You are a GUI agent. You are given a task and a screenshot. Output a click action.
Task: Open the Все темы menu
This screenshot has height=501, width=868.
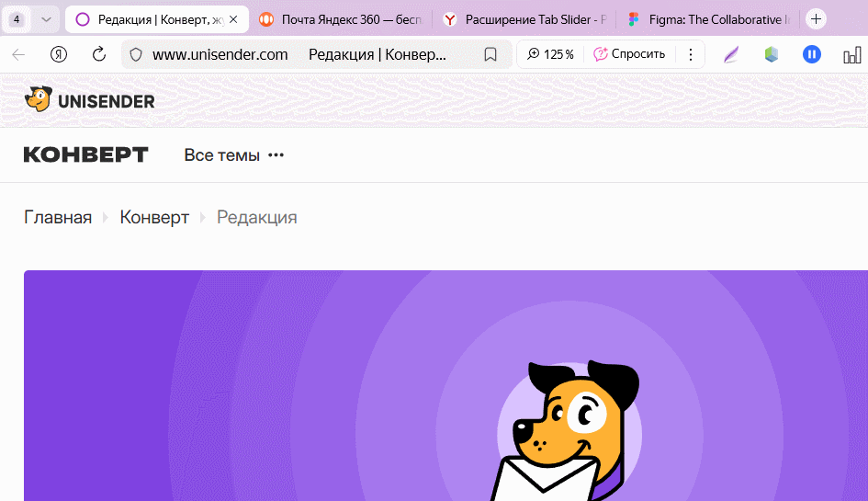coord(222,155)
